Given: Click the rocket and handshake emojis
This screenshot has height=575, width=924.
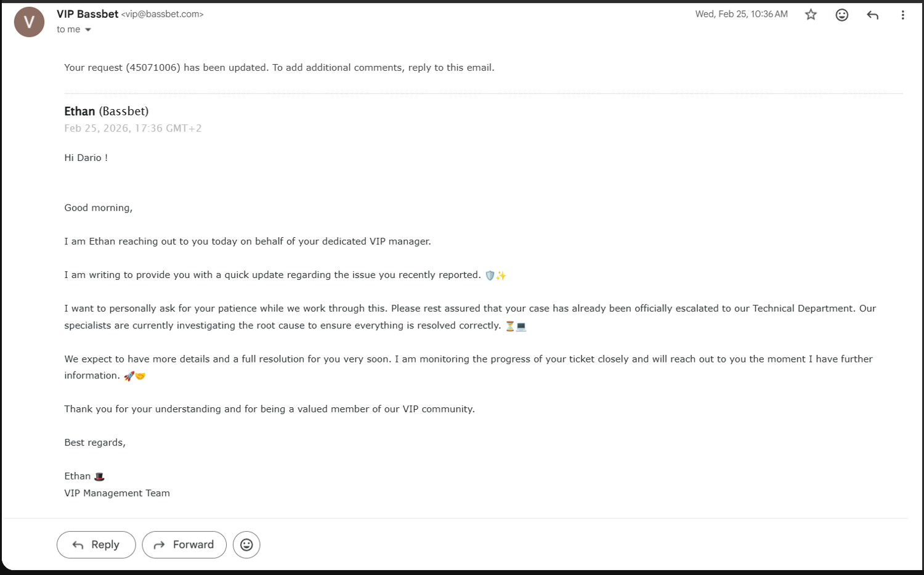Looking at the screenshot, I should (x=134, y=376).
